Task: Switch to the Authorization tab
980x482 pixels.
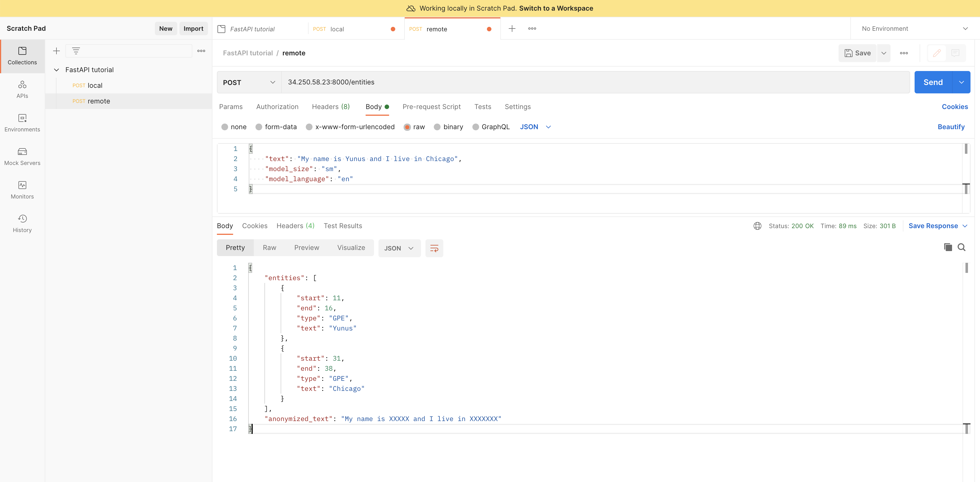Action: 277,107
